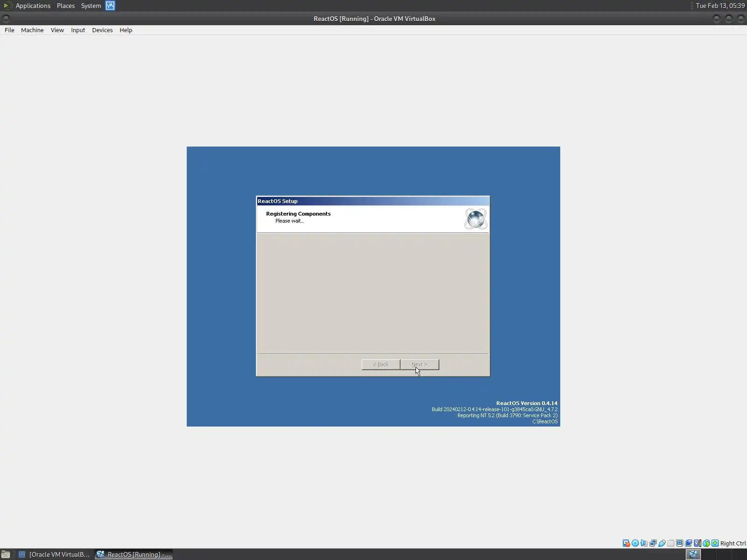Click the ReactOS Version 0.4.14 text

[527, 403]
